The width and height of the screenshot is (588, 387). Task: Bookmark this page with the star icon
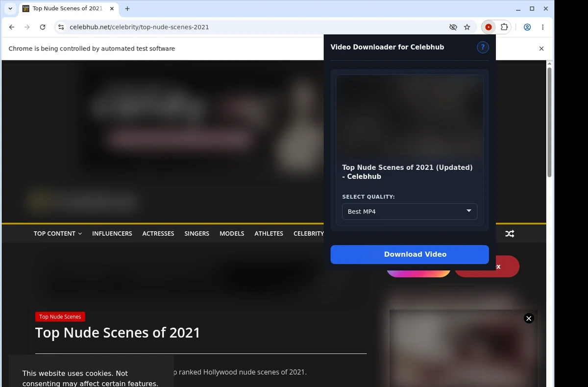[x=467, y=27]
